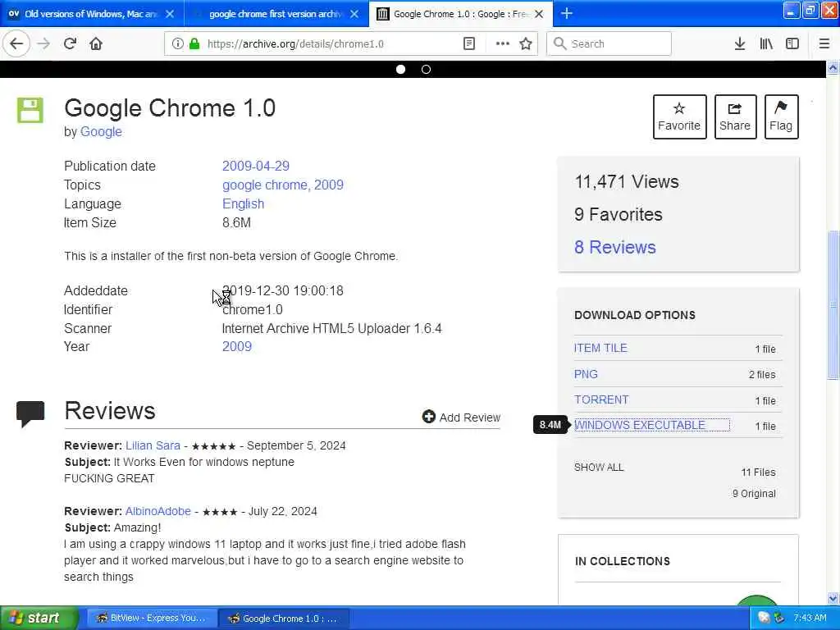Show site information icon in address bar

(177, 44)
